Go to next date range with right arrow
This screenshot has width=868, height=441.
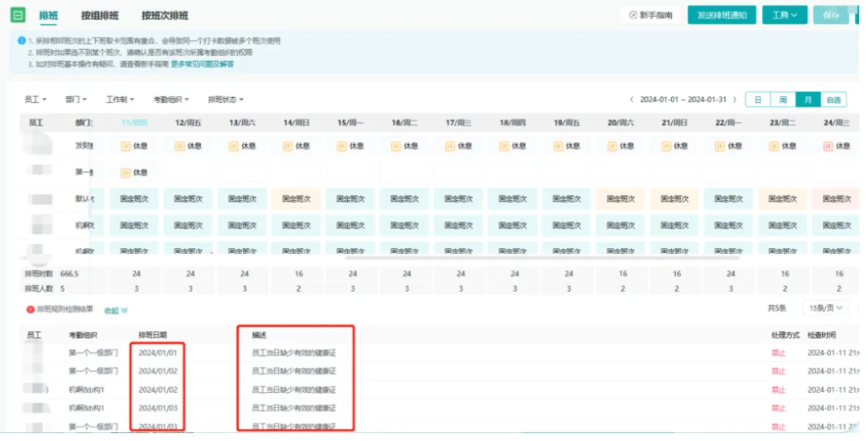[x=735, y=100]
